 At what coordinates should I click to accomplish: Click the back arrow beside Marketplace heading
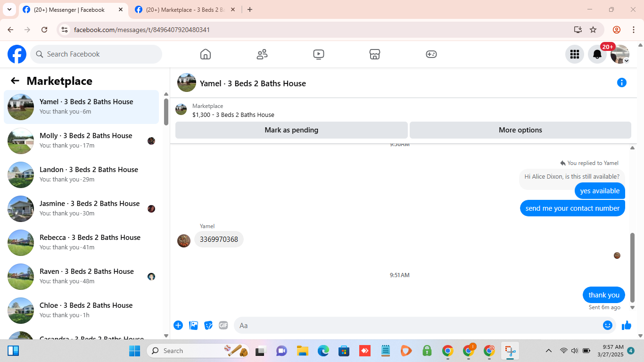click(15, 81)
